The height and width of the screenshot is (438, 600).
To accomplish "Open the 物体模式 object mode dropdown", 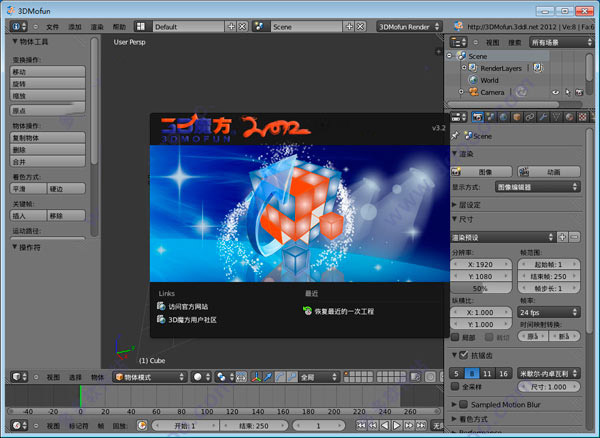I will (150, 377).
